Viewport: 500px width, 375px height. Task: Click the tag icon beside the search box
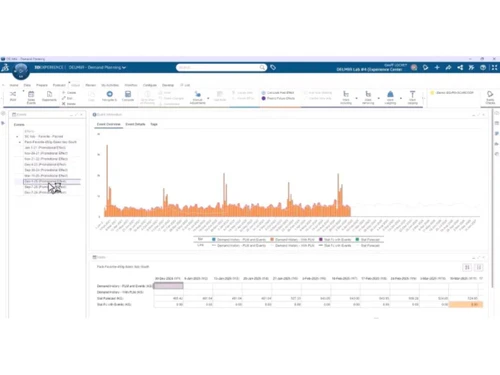tap(273, 68)
